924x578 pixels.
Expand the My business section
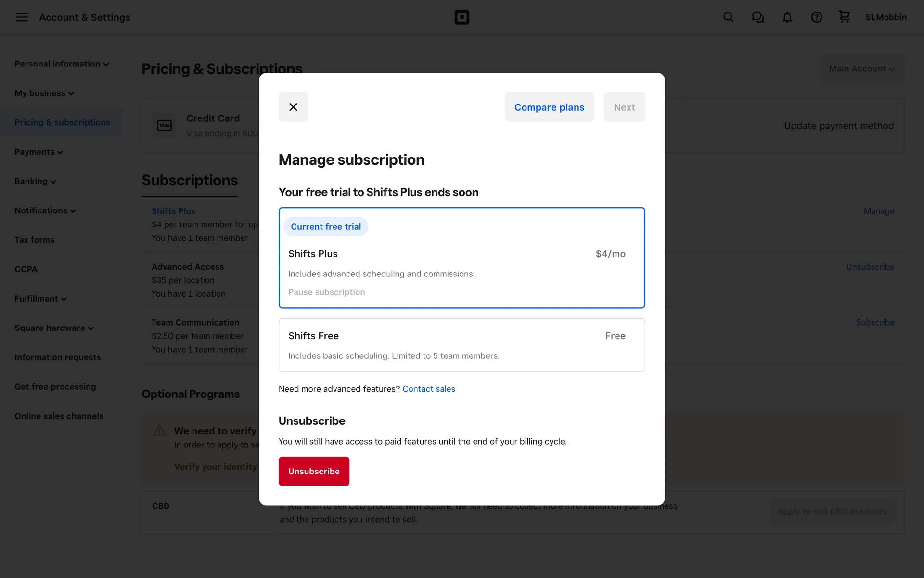(44, 93)
